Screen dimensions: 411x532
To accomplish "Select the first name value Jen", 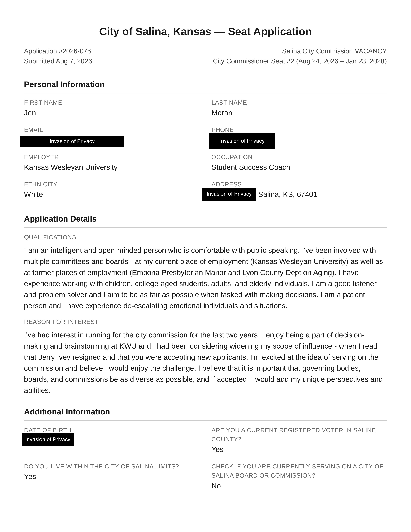I will coord(30,113).
